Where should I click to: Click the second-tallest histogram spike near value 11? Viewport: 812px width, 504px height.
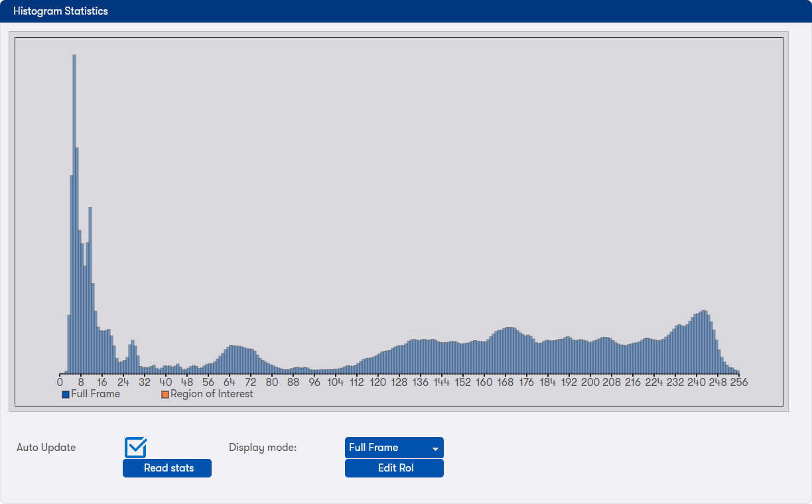[x=90, y=292]
